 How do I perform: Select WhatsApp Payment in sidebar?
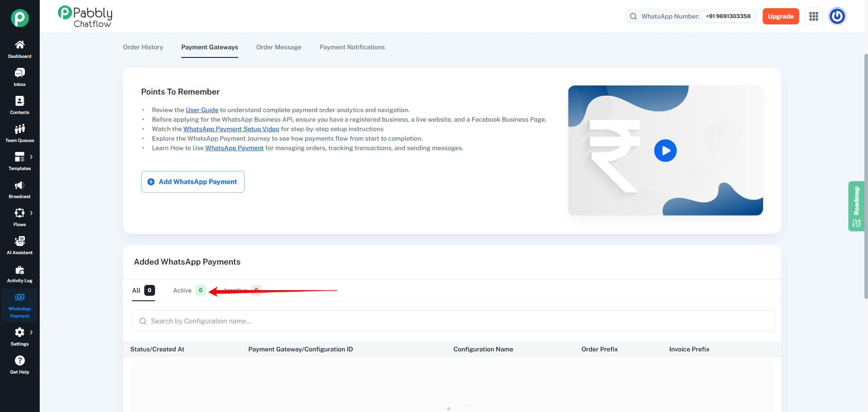pyautogui.click(x=20, y=305)
